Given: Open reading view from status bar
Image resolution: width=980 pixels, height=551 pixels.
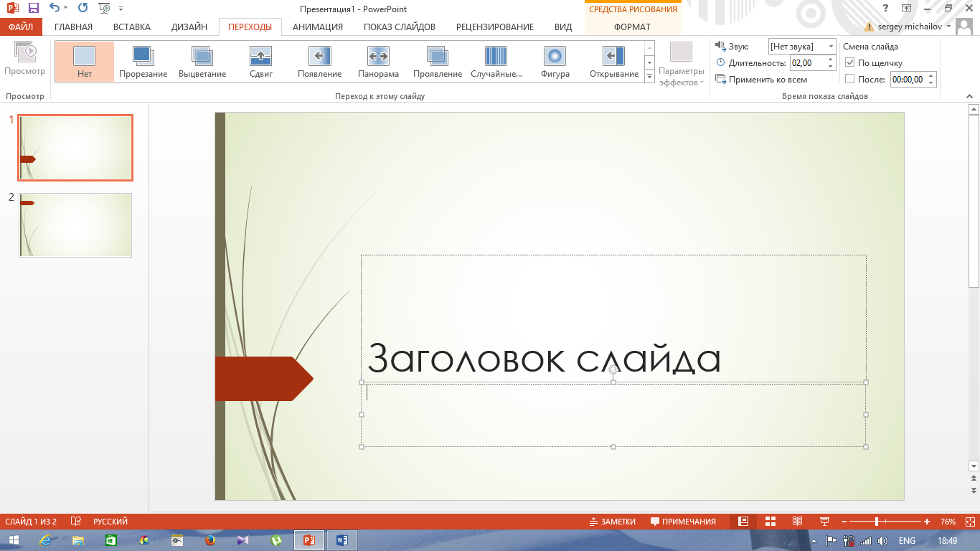Looking at the screenshot, I should point(797,522).
